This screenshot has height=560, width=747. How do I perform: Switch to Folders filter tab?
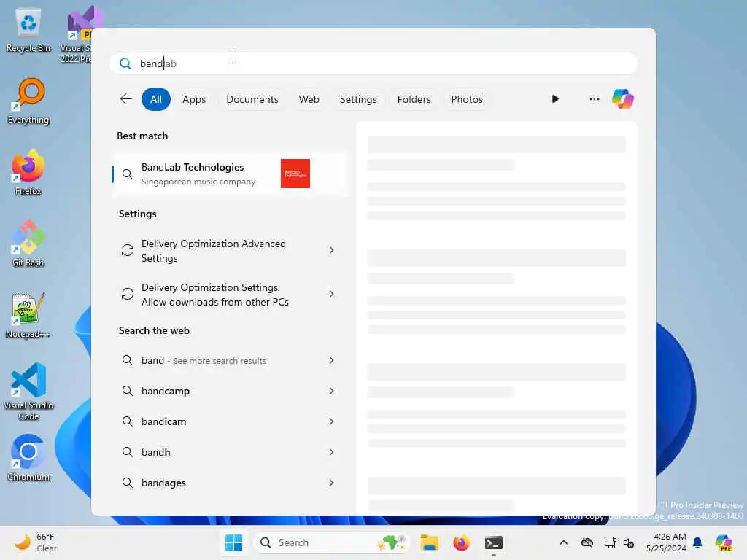point(414,99)
